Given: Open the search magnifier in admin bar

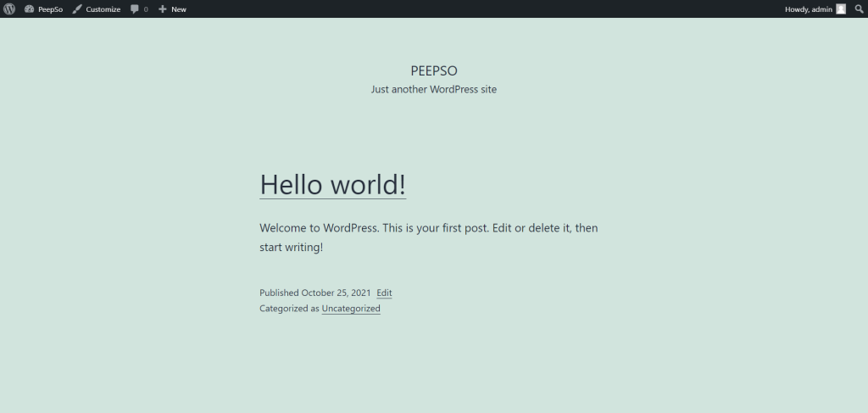Looking at the screenshot, I should point(860,8).
